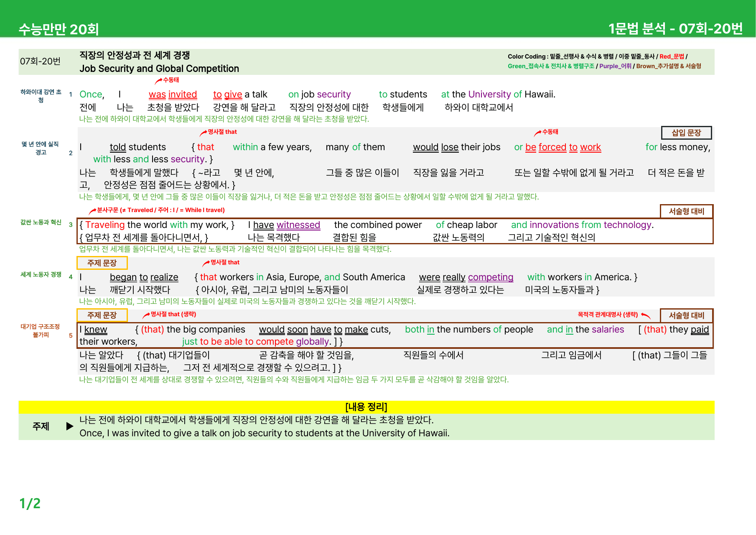Screen dimensions: 756x535
Task: Click 'and innovations from technology.'
Action: click(x=582, y=225)
